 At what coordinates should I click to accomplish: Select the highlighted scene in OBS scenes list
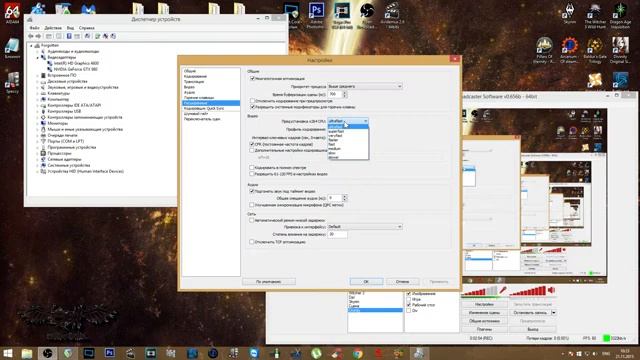click(375, 310)
